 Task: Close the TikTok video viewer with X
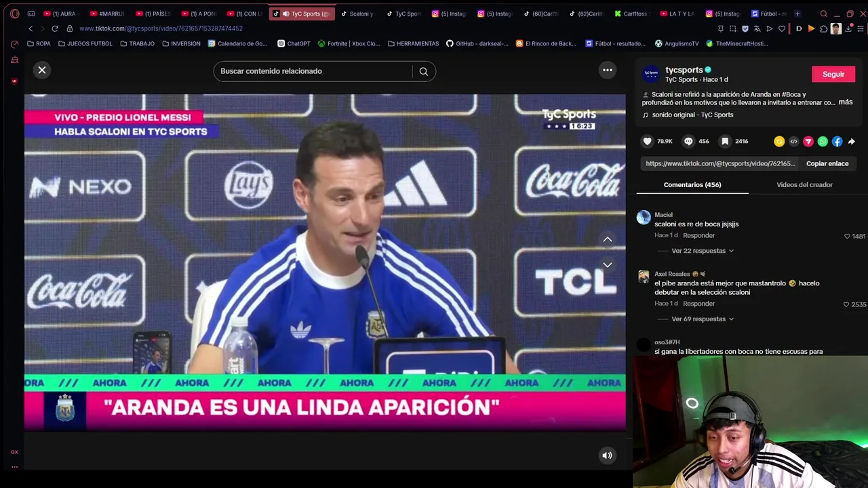pyautogui.click(x=42, y=70)
